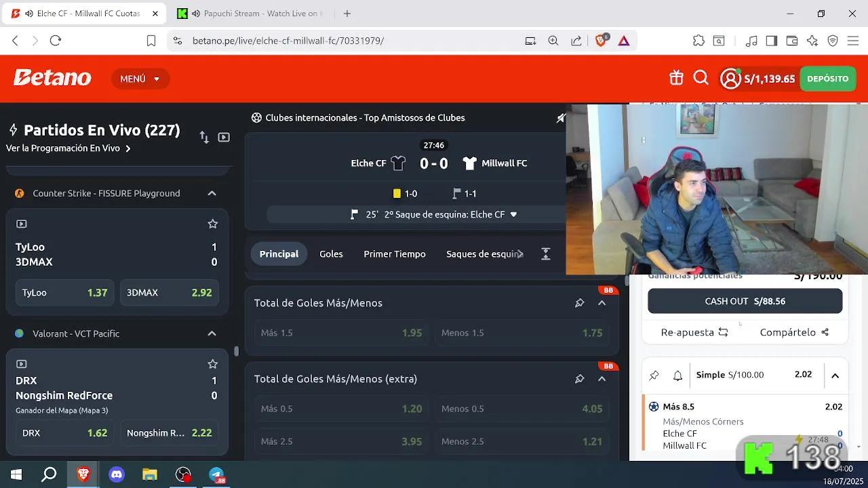Click the sort arrows icon beside Partidos En Vivo
This screenshot has width=868, height=488.
[204, 137]
